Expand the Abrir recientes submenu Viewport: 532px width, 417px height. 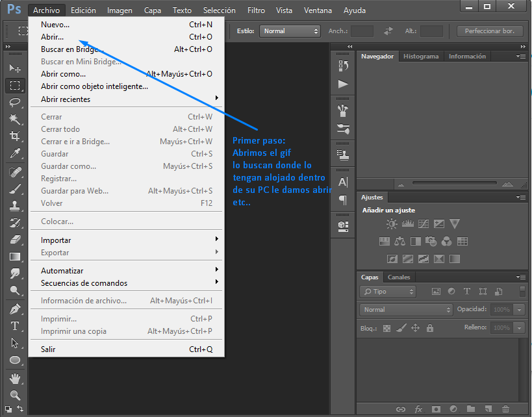126,99
